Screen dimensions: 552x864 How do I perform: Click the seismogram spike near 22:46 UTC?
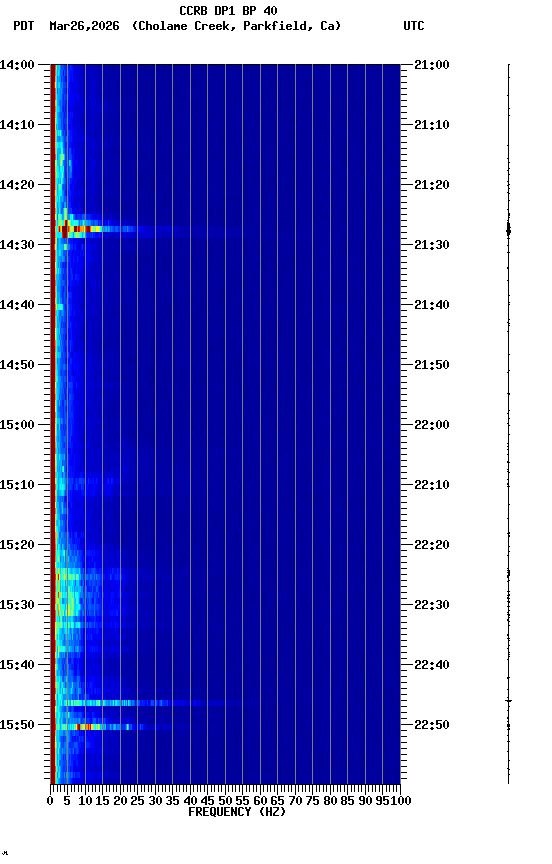[x=508, y=701]
